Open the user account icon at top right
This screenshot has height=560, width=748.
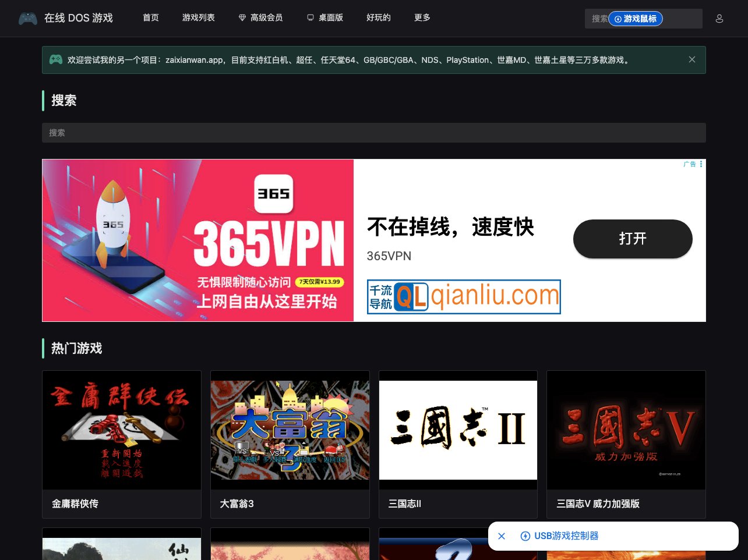[719, 18]
